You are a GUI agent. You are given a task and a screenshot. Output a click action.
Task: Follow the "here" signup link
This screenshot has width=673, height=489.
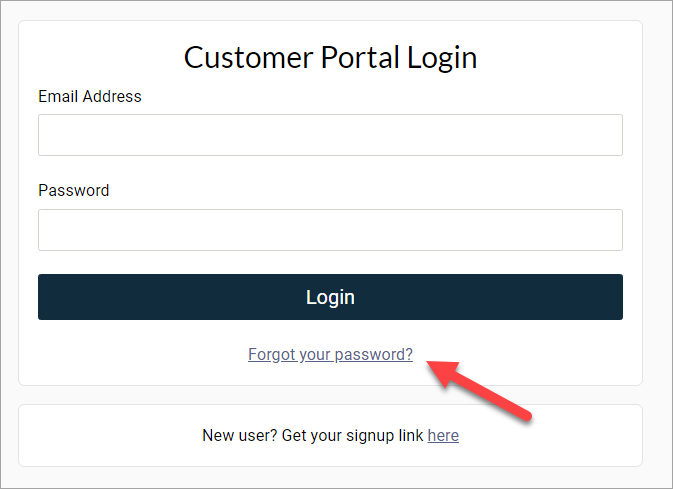(443, 436)
